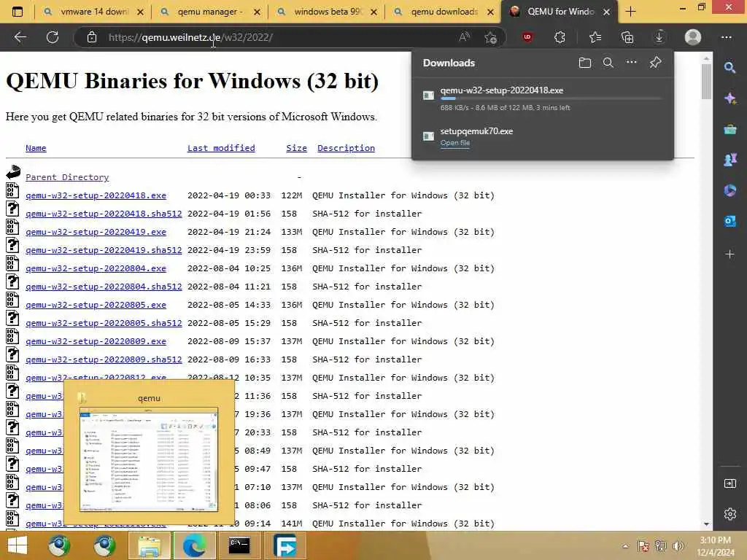Switch to qemu downloads tab
Viewport: 747px width, 560px height.
coord(443,12)
